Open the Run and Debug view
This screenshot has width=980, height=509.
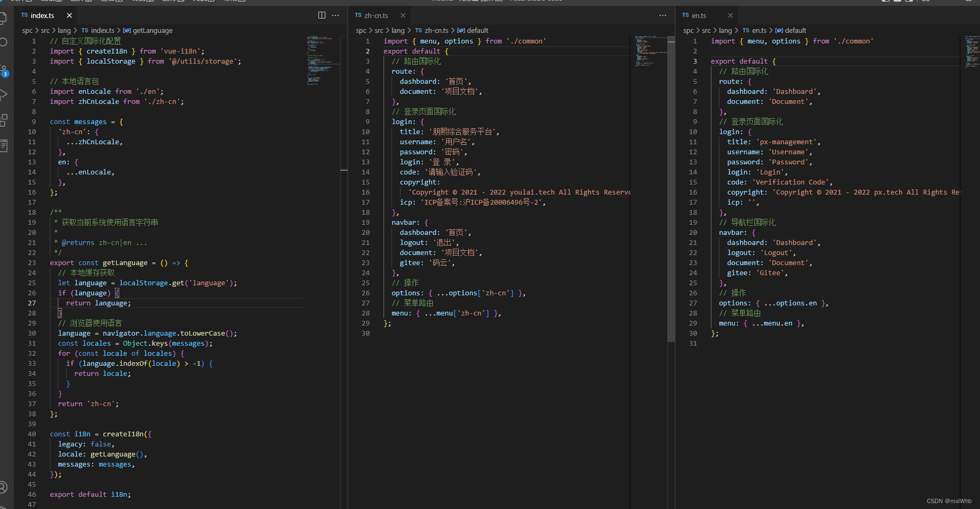[x=3, y=95]
